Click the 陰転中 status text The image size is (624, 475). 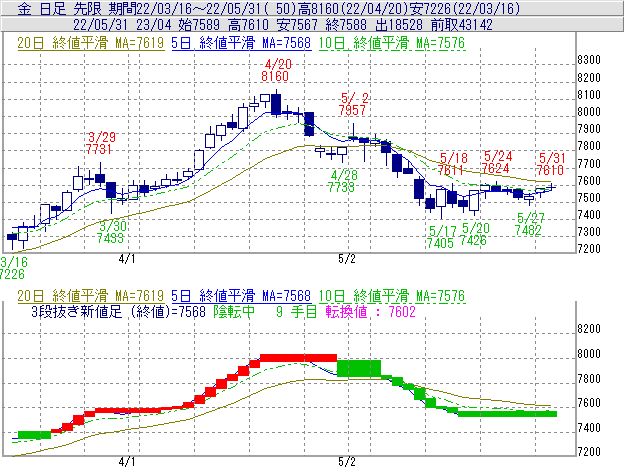(234, 311)
